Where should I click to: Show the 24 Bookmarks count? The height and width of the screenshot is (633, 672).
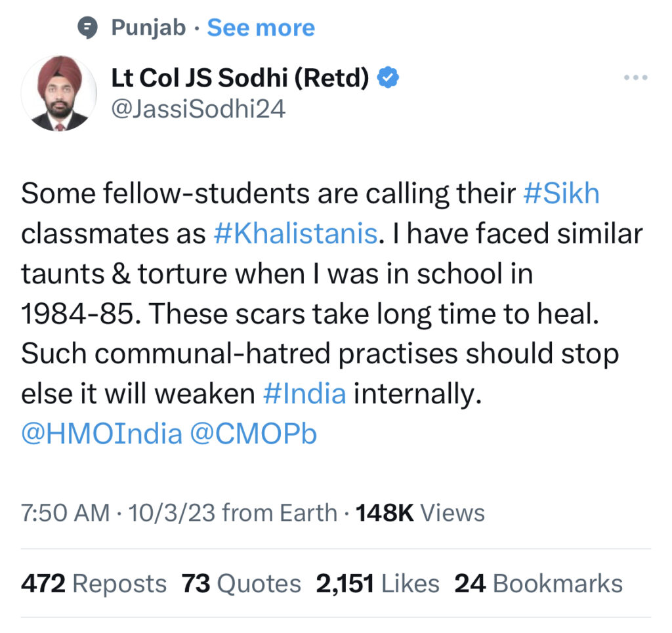coord(538,583)
